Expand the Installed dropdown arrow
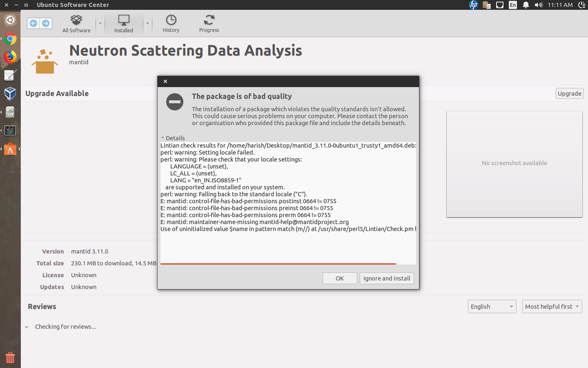Screen dimensions: 588x368 pyautogui.click(x=147, y=24)
